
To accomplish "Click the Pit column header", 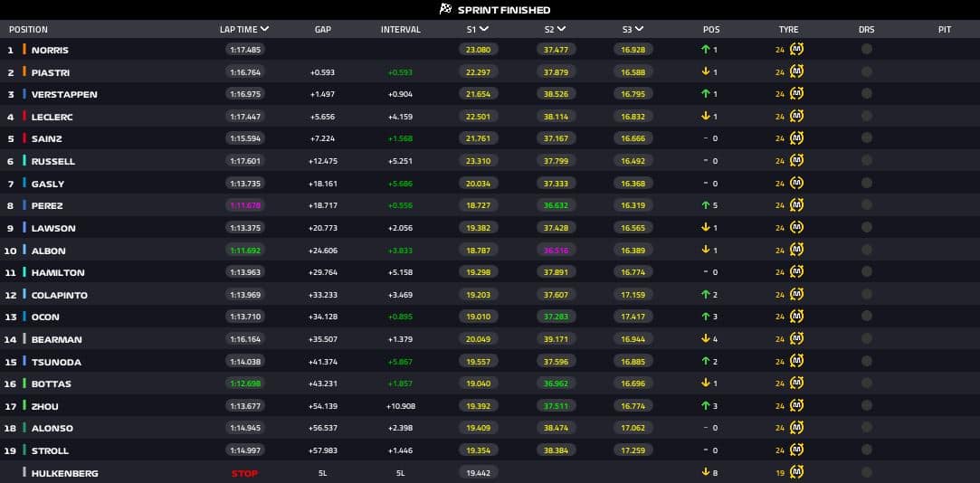I will pos(945,29).
